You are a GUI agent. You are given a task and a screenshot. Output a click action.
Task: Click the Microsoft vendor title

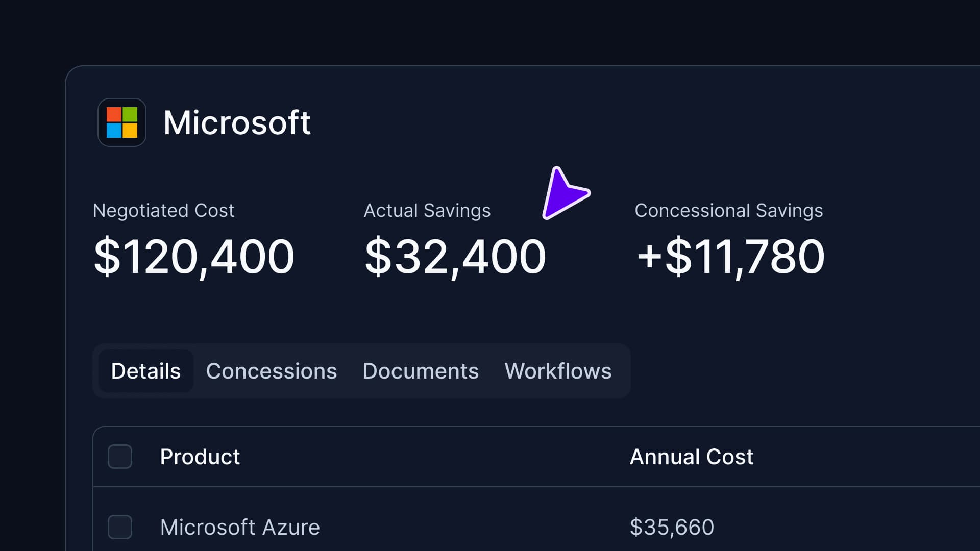(237, 123)
